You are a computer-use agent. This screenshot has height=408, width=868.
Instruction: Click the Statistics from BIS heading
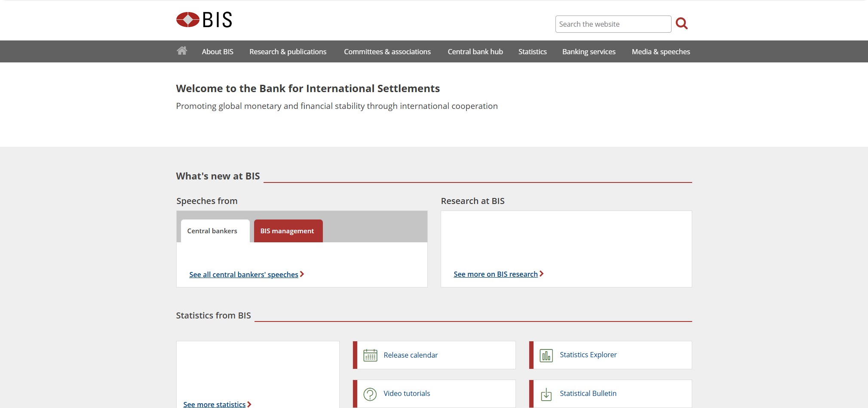213,315
